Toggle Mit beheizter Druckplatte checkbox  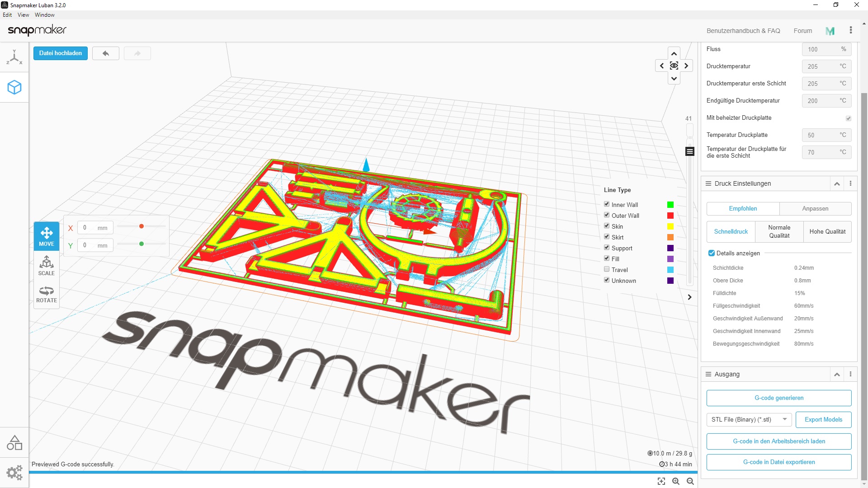[x=849, y=118]
